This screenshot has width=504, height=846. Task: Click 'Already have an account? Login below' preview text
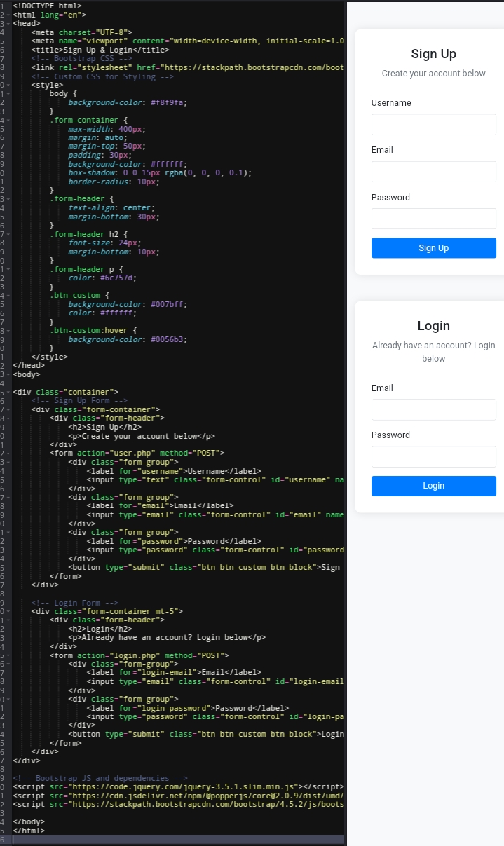click(433, 352)
